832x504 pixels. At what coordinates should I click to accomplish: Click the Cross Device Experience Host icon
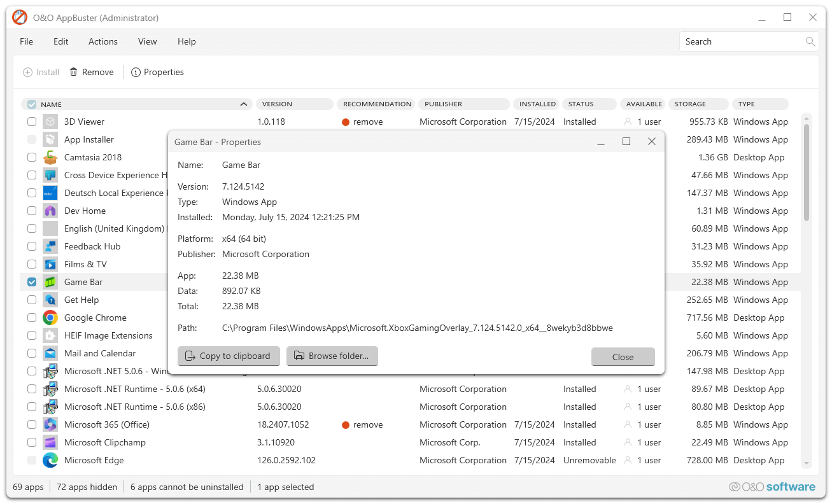(x=50, y=175)
